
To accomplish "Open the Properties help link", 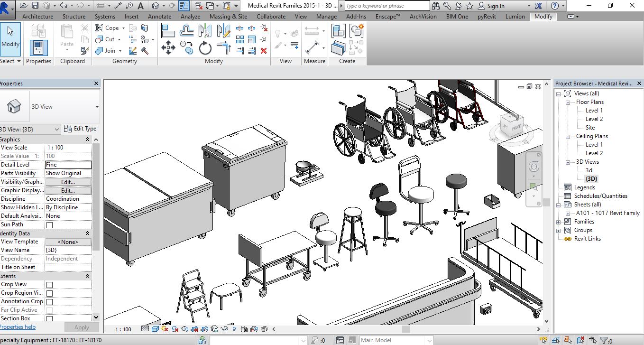I will coord(18,327).
